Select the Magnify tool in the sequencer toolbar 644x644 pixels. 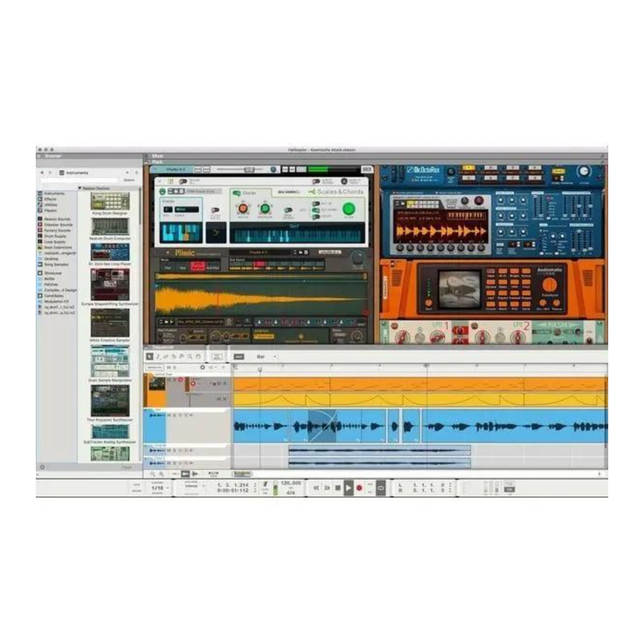190,356
